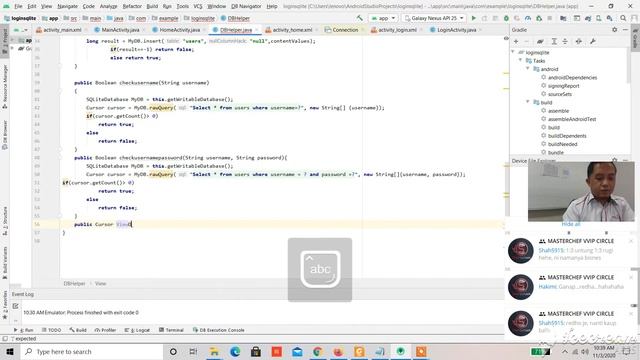Toggle reader mode eye icon in editor
Screen dimensions: 640x360
click(506, 38)
